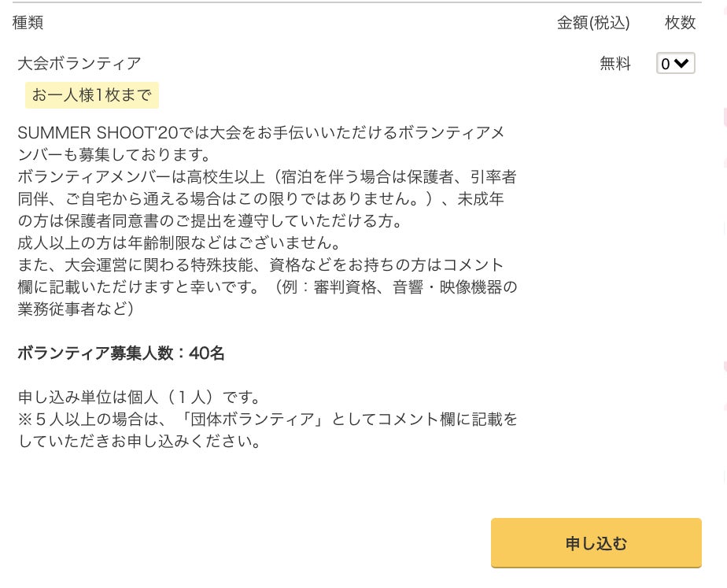This screenshot has width=727, height=588.
Task: Open the 枚数 quantity dropdown showing 0
Action: pyautogui.click(x=675, y=64)
